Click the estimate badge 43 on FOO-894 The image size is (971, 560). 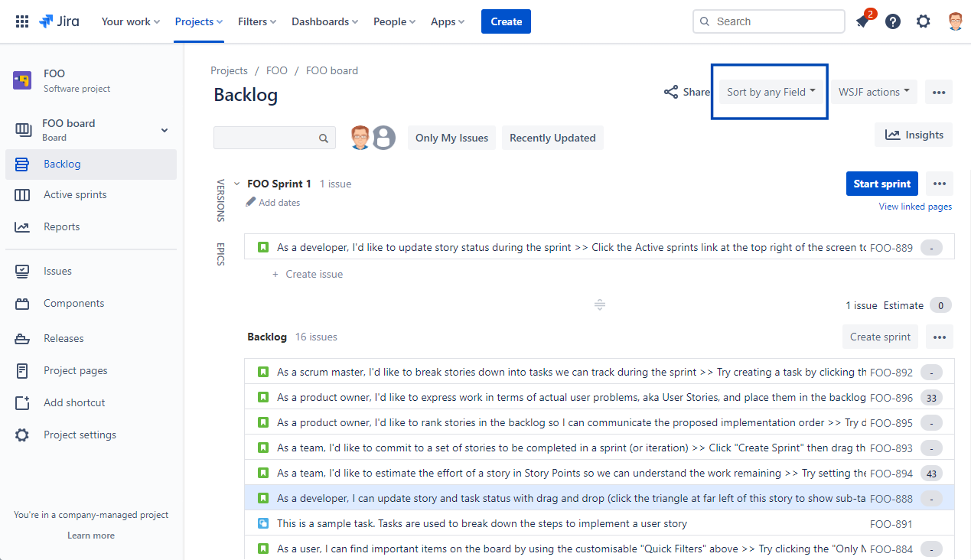coord(931,474)
